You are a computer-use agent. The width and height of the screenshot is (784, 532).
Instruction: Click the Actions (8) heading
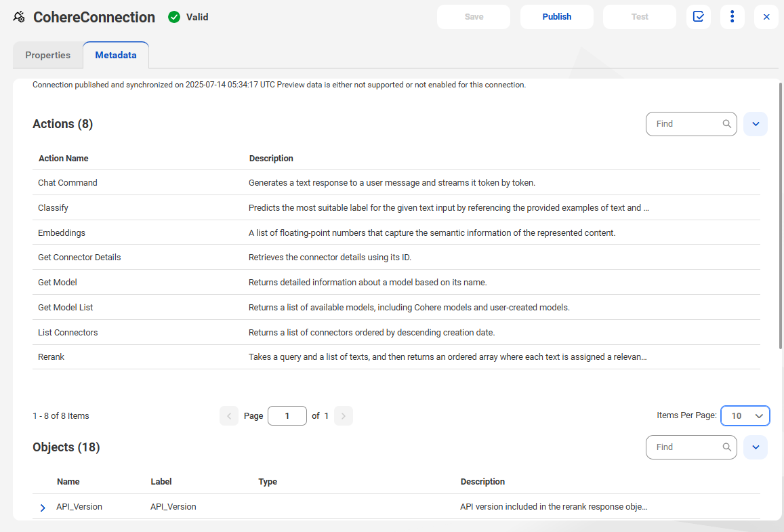coord(62,124)
